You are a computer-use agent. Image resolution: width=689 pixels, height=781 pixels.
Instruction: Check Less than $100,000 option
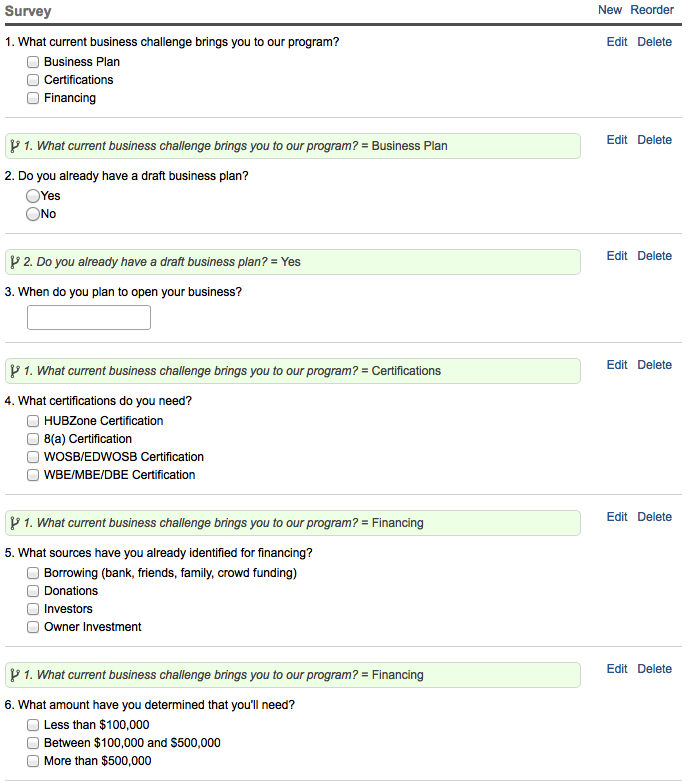(x=33, y=725)
